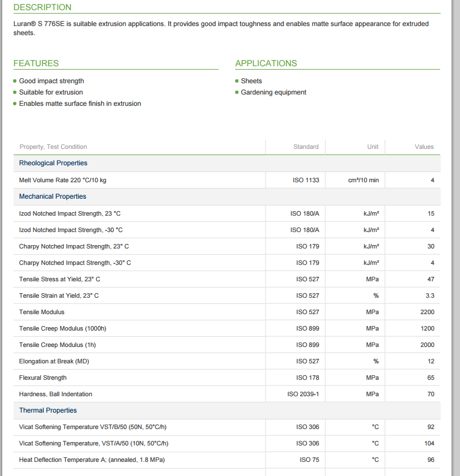Click the Charpy 23° C value 30
460x476 pixels.
pyautogui.click(x=431, y=246)
